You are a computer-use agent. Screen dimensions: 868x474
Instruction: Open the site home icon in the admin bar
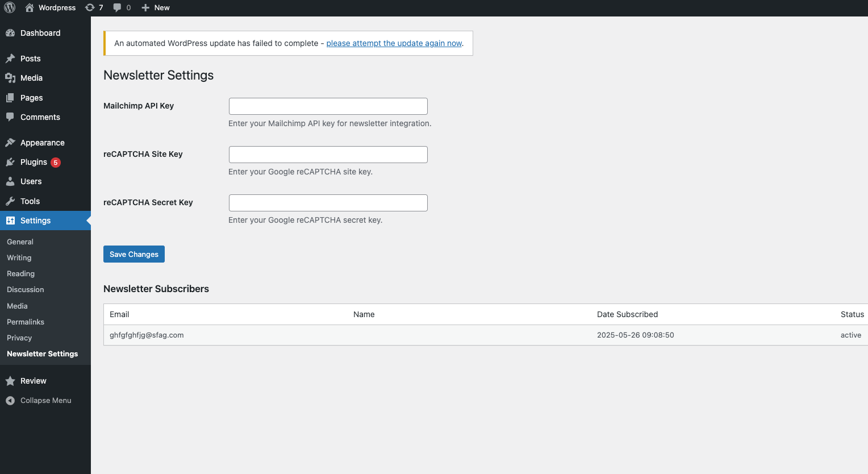click(x=30, y=7)
